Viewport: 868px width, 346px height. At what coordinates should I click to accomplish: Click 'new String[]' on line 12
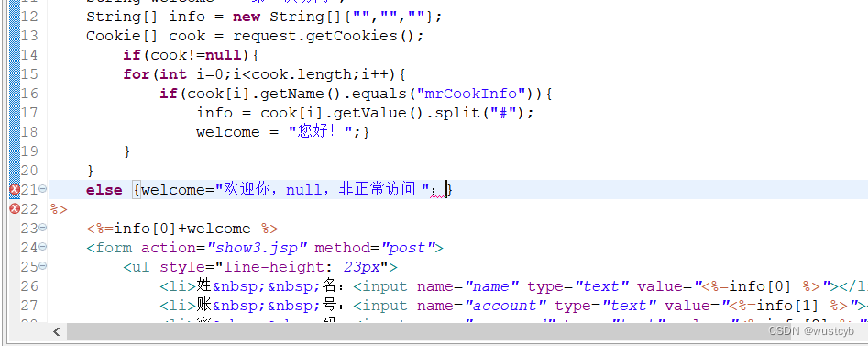click(x=288, y=17)
